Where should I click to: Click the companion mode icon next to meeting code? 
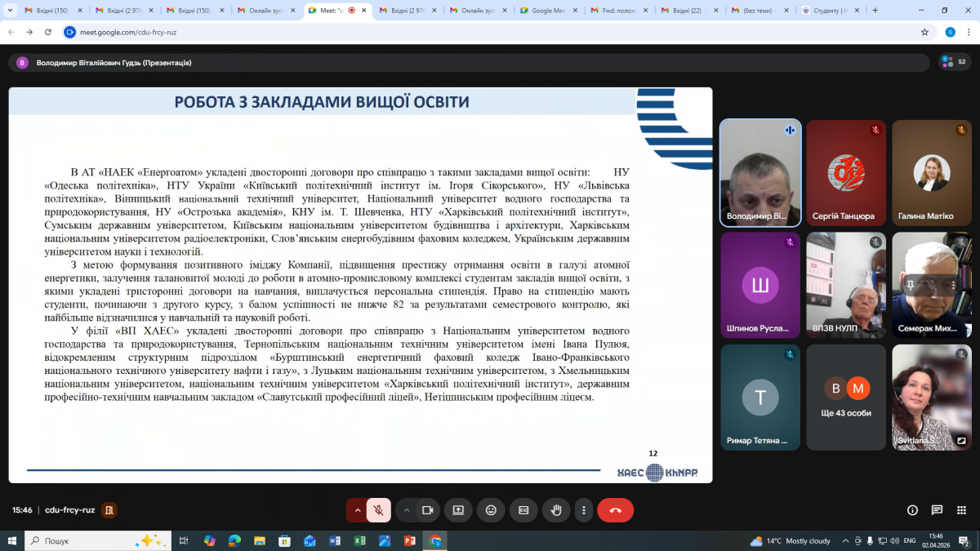pyautogui.click(x=109, y=510)
